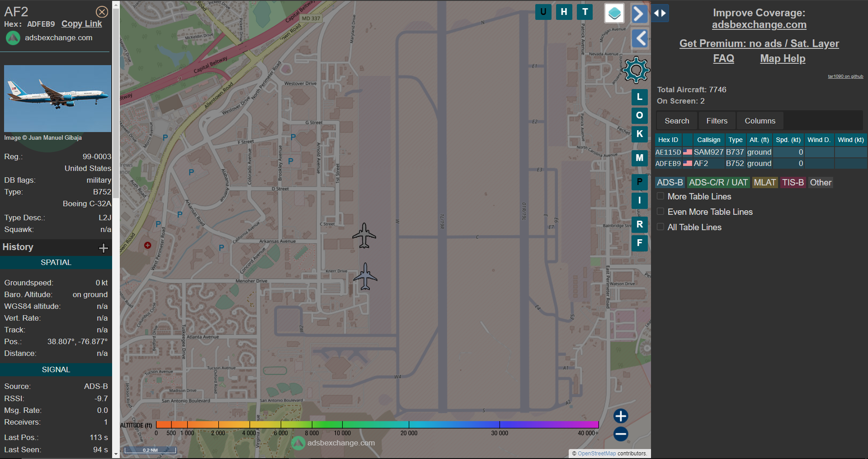
Task: Click info panel scrollbar up arrow
Action: click(116, 5)
